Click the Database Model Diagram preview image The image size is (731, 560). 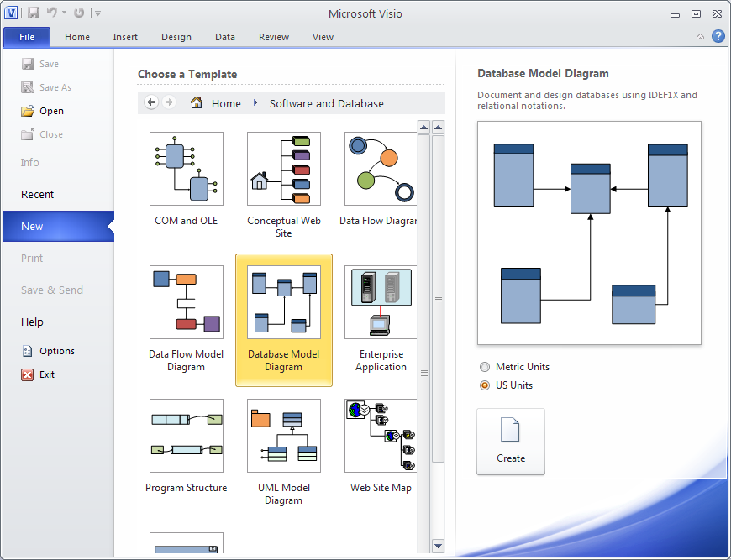[x=589, y=233]
